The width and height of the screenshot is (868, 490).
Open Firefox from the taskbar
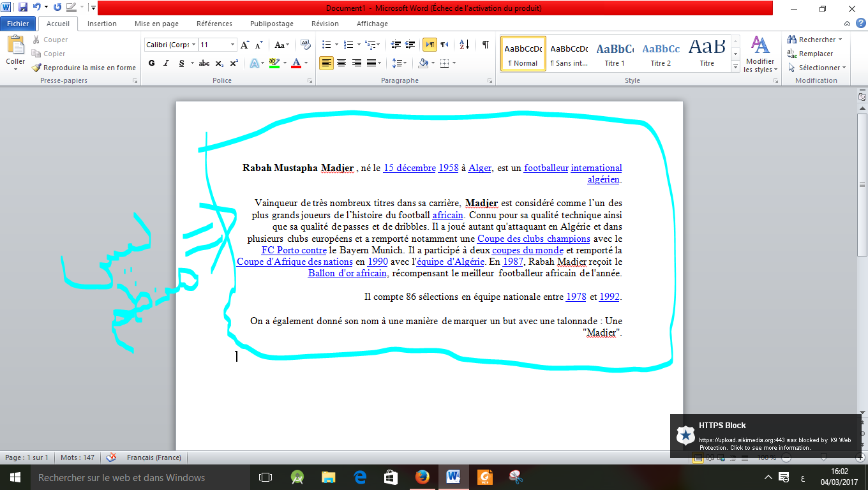click(422, 477)
